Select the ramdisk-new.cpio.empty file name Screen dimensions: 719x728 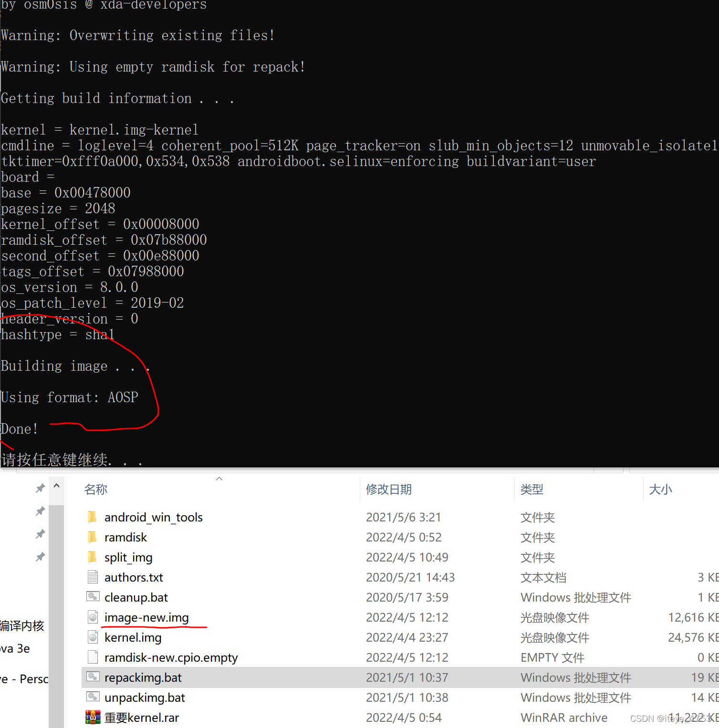pyautogui.click(x=171, y=657)
